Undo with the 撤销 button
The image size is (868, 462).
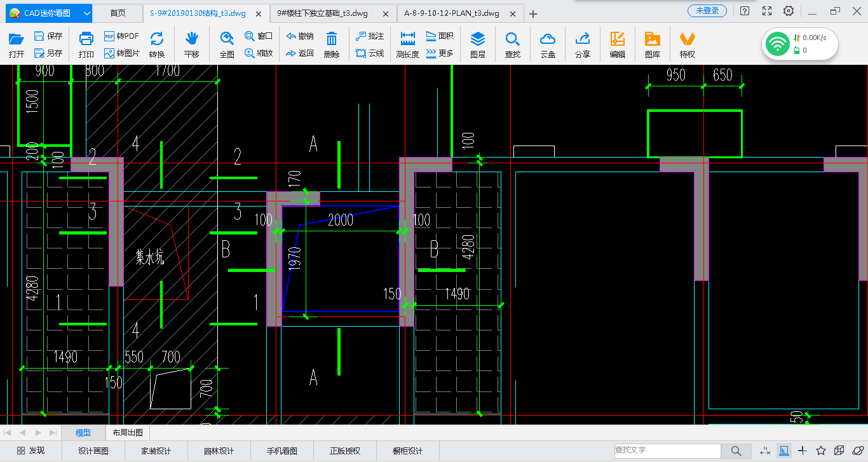[300, 36]
